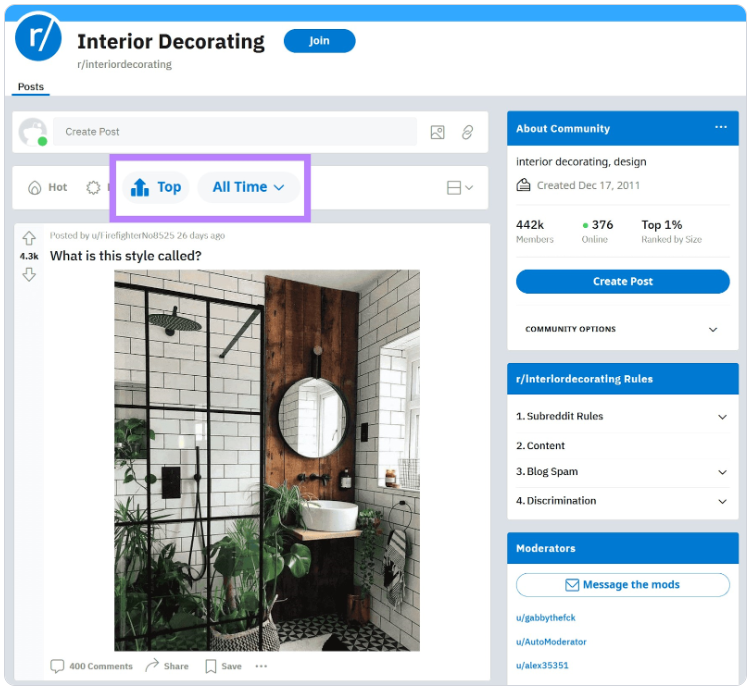Viewport: 753px width, 690px height.
Task: Open moderator u/gabbythefck profile
Action: (546, 618)
